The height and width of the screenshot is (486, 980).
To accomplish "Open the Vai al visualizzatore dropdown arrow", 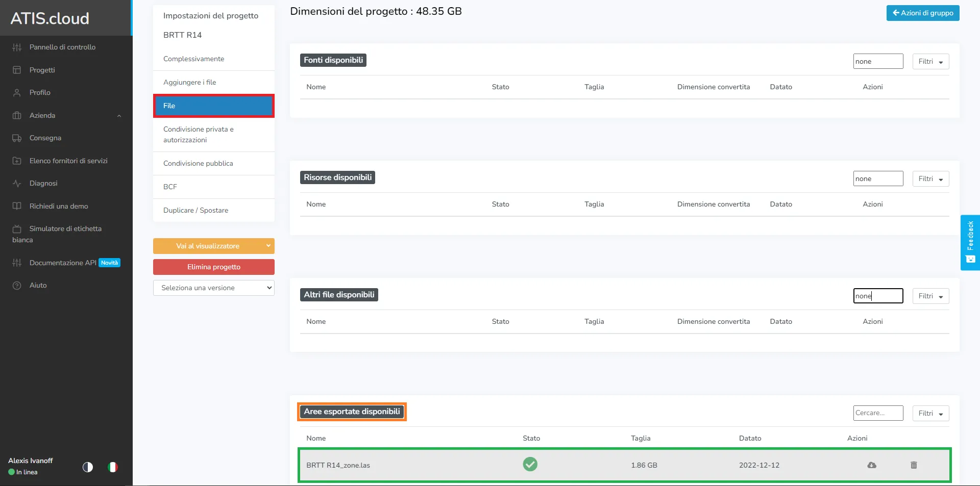I will (268, 246).
